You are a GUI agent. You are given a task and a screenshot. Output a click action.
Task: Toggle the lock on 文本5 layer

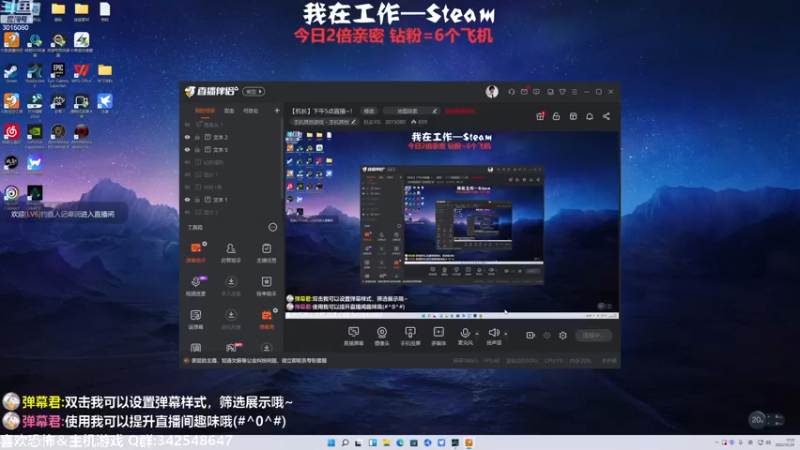point(197,149)
